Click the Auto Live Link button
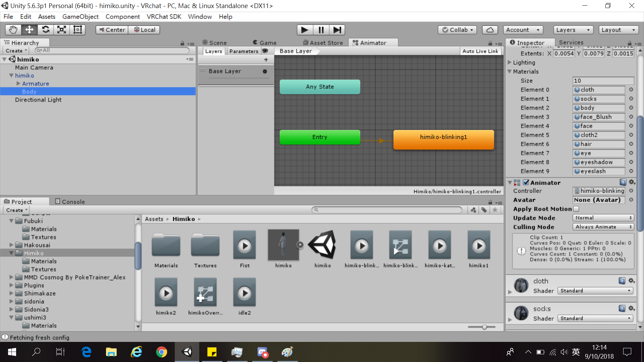This screenshot has height=362, width=644. [x=480, y=51]
